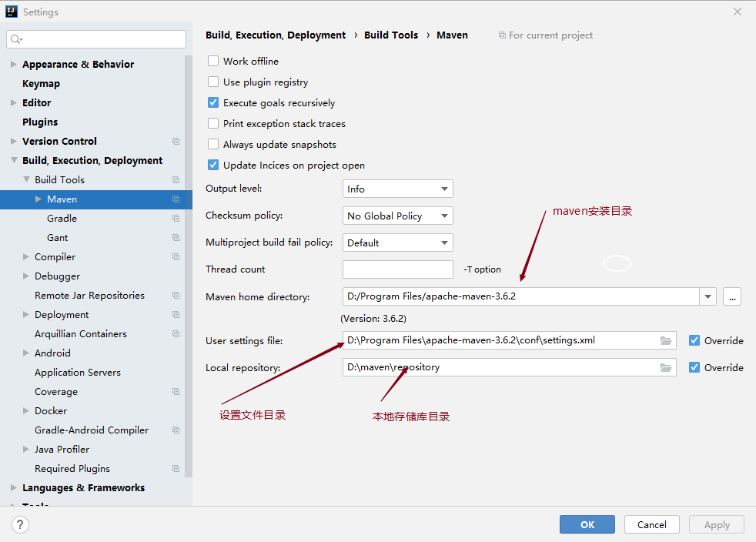Click the search magnifier icon in settings search
Image resolution: width=756 pixels, height=542 pixels.
coord(16,39)
